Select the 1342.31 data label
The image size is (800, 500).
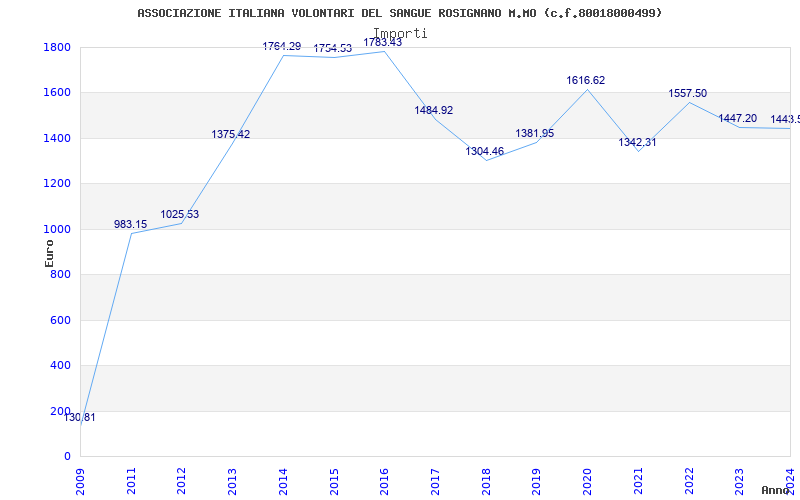click(638, 142)
